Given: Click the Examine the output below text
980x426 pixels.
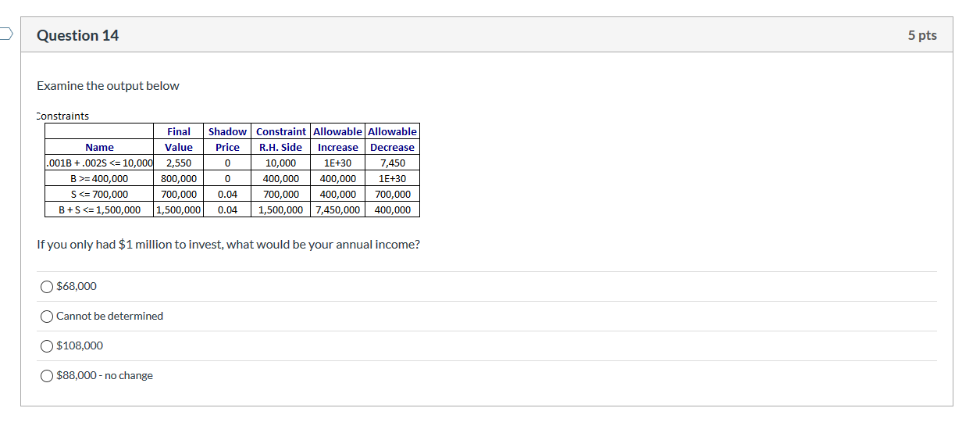Looking at the screenshot, I should (x=108, y=86).
